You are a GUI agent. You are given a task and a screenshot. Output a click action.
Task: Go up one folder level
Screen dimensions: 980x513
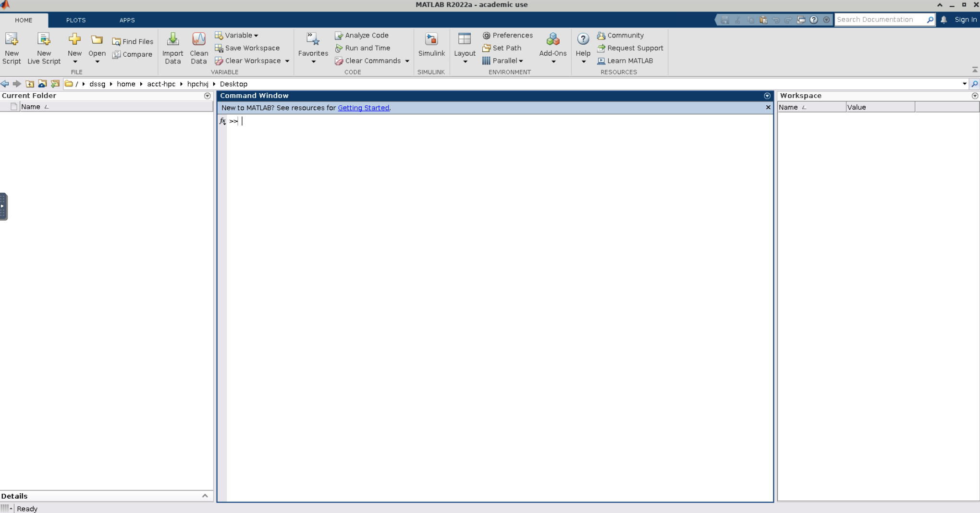(x=30, y=84)
